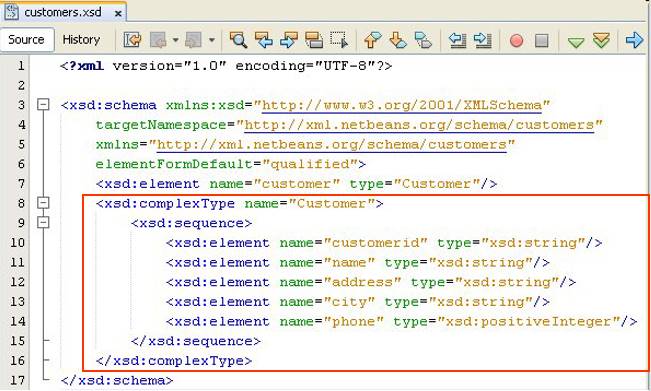
Task: Click name="customer" on line 7
Action: [x=274, y=183]
